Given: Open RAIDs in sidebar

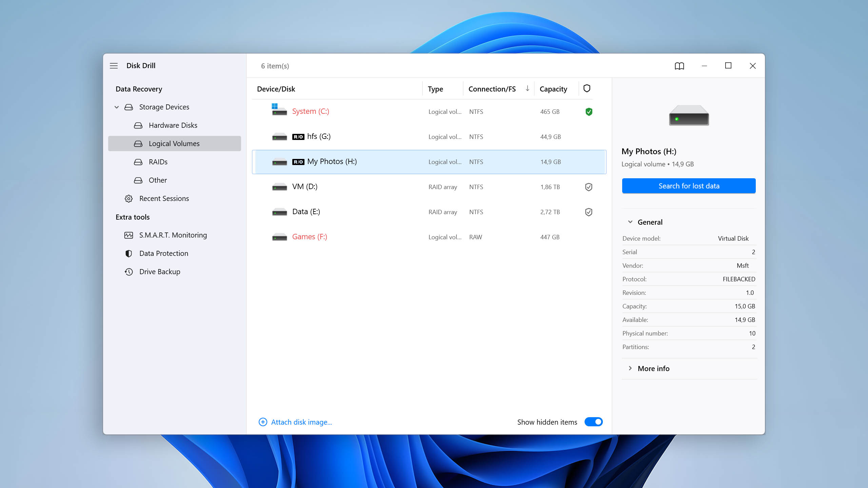Looking at the screenshot, I should coord(175,162).
